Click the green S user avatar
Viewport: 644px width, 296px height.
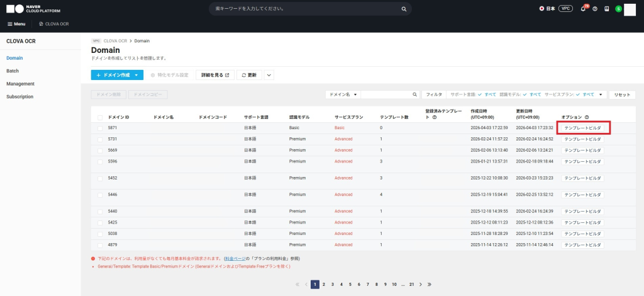pyautogui.click(x=618, y=9)
